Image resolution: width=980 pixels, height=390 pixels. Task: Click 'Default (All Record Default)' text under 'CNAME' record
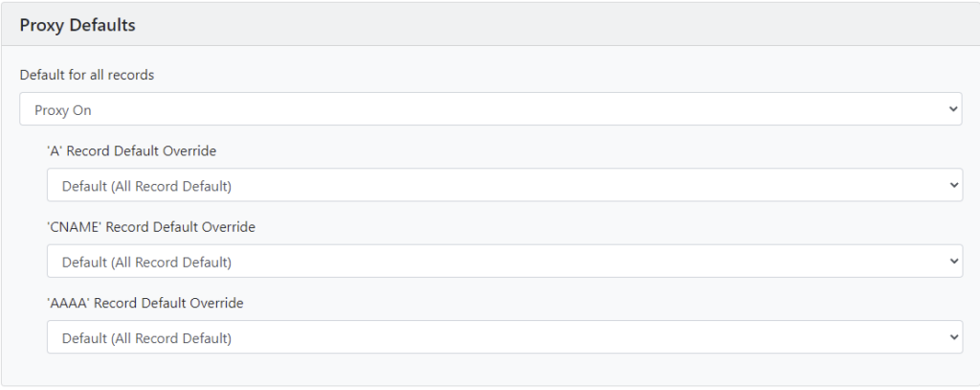(146, 263)
